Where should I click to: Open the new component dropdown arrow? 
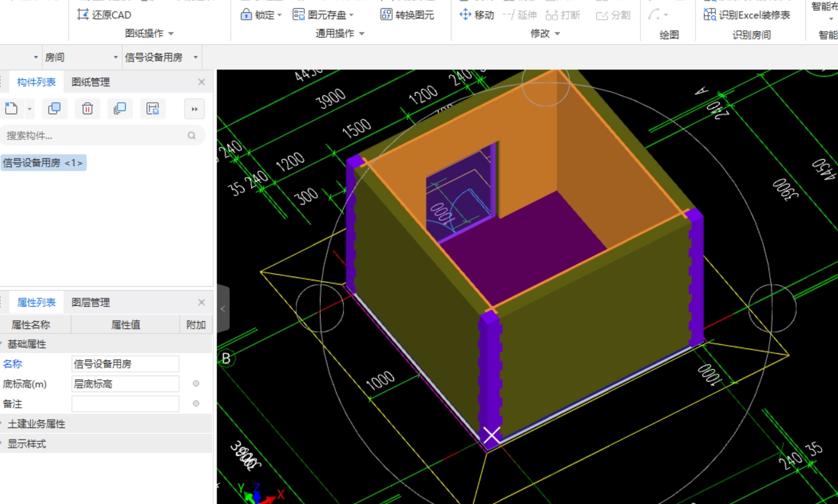(29, 109)
